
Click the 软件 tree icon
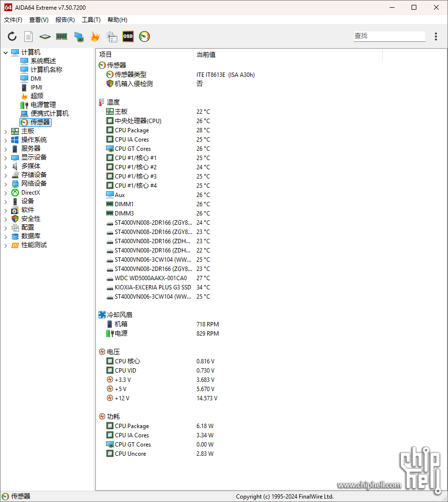tap(15, 210)
